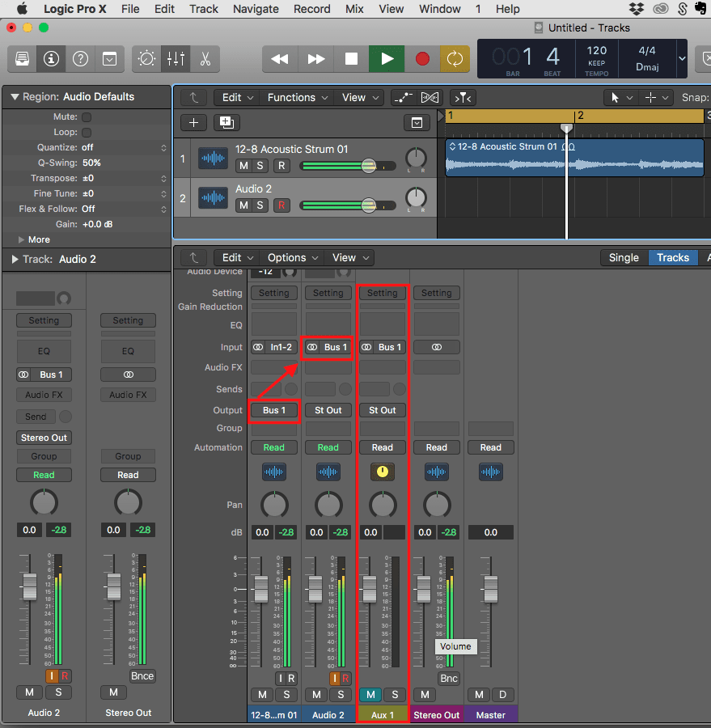Open the Editors scissors icon
The image size is (711, 728).
(205, 59)
